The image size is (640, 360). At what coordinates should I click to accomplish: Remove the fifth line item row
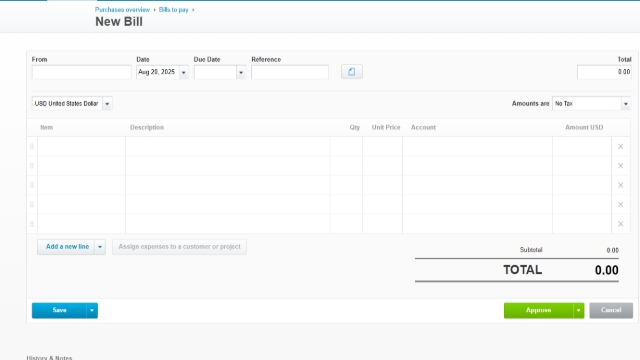tap(620, 224)
